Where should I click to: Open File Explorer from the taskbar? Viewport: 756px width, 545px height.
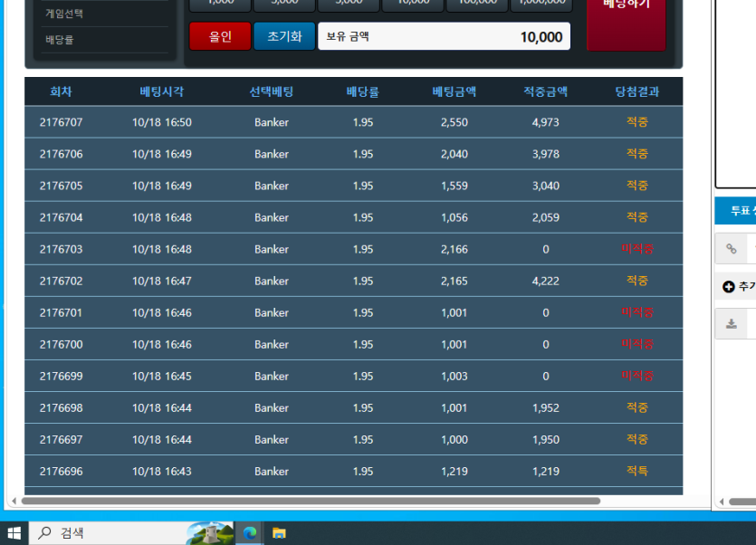tap(279, 533)
